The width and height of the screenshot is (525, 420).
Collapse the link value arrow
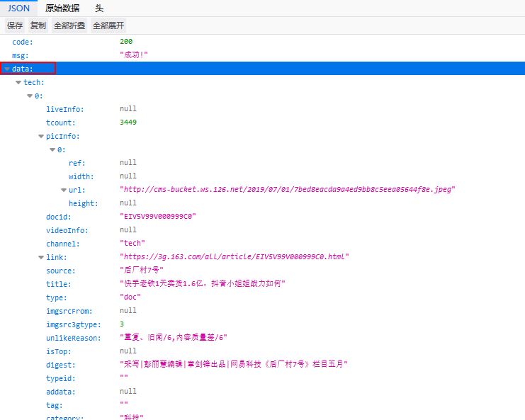41,257
